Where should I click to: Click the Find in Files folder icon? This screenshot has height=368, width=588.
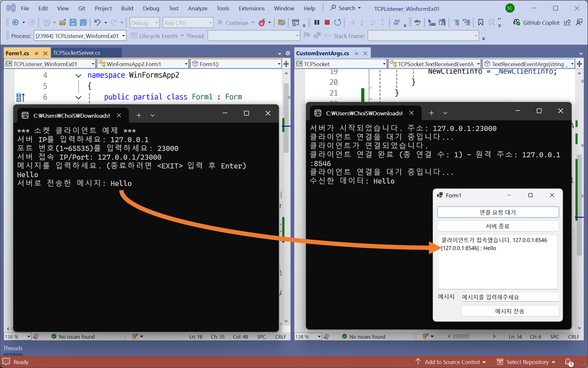[x=282, y=22]
